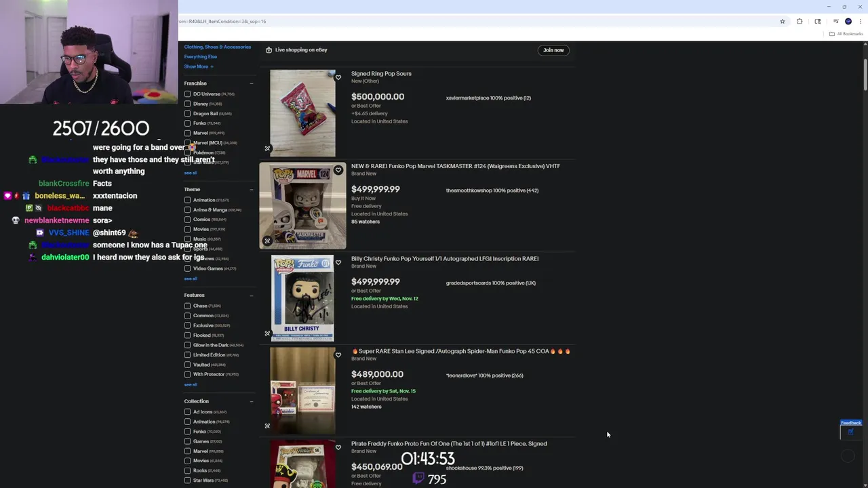Tick the Rocks collection checkbox
The image size is (868, 488).
click(187, 470)
